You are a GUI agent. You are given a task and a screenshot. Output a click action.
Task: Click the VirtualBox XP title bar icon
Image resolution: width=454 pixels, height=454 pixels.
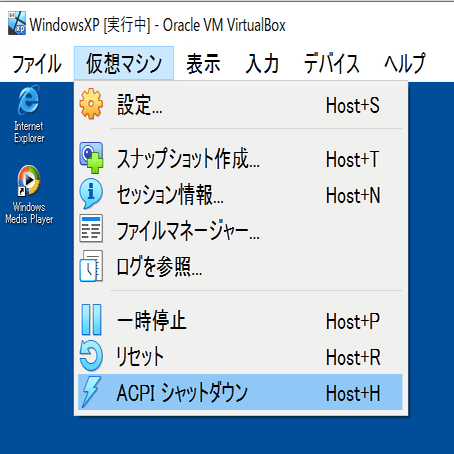click(x=17, y=23)
